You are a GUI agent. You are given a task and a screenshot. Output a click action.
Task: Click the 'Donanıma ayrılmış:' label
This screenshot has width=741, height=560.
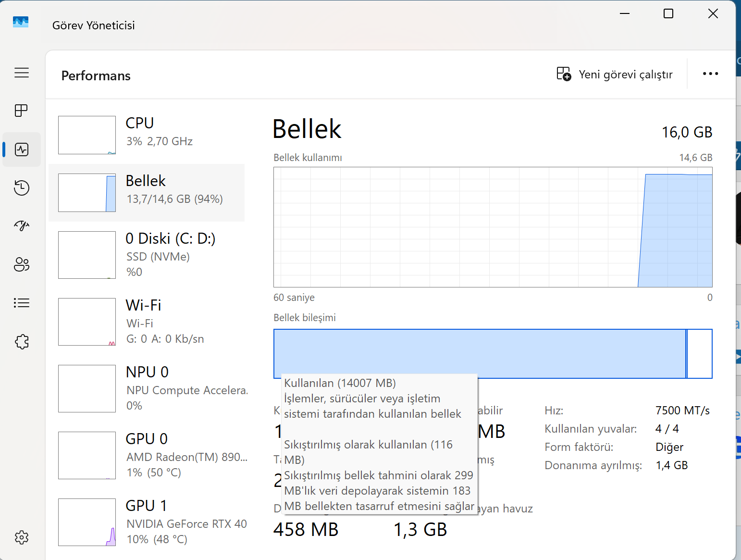593,465
